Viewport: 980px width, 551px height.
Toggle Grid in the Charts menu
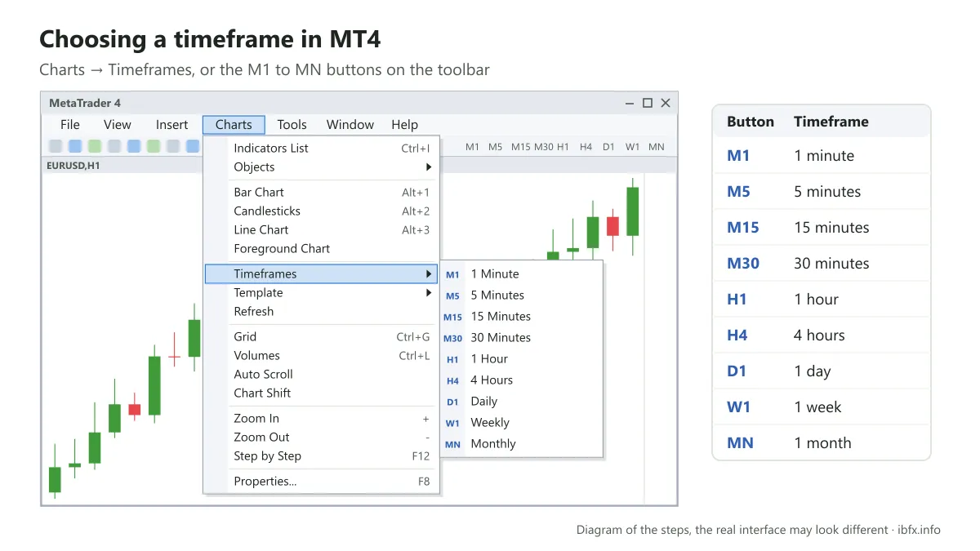(x=322, y=337)
